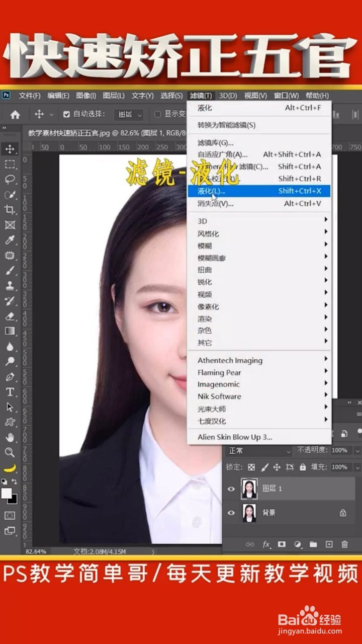
Task: Select the Move tool in the toolbox
Action: (10, 149)
